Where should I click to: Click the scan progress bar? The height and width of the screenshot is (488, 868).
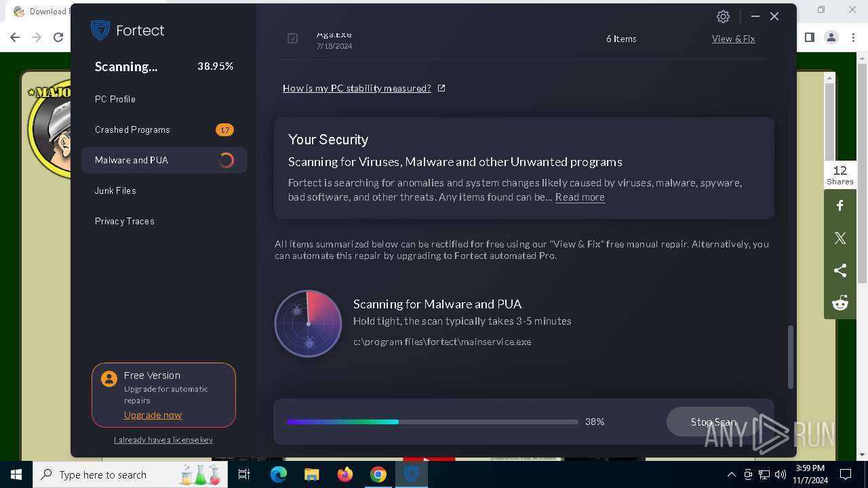433,422
